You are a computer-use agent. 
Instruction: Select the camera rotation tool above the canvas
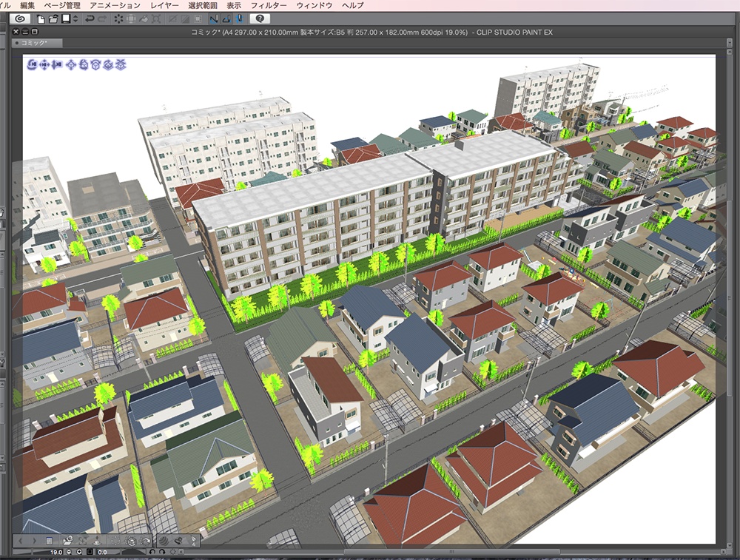pyautogui.click(x=31, y=66)
